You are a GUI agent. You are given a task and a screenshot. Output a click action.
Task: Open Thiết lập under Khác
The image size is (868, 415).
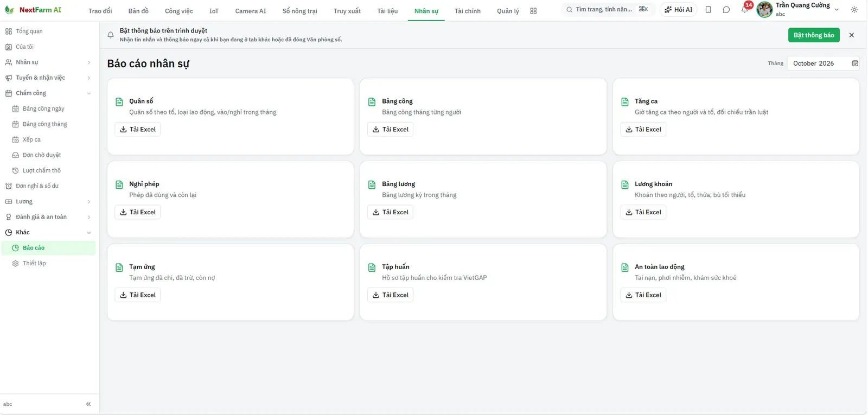click(49, 263)
